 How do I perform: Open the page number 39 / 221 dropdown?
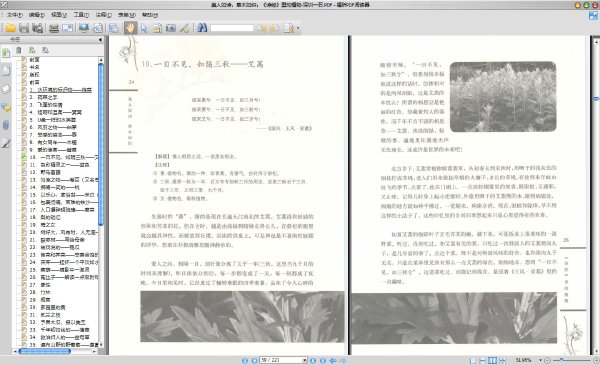(x=305, y=360)
